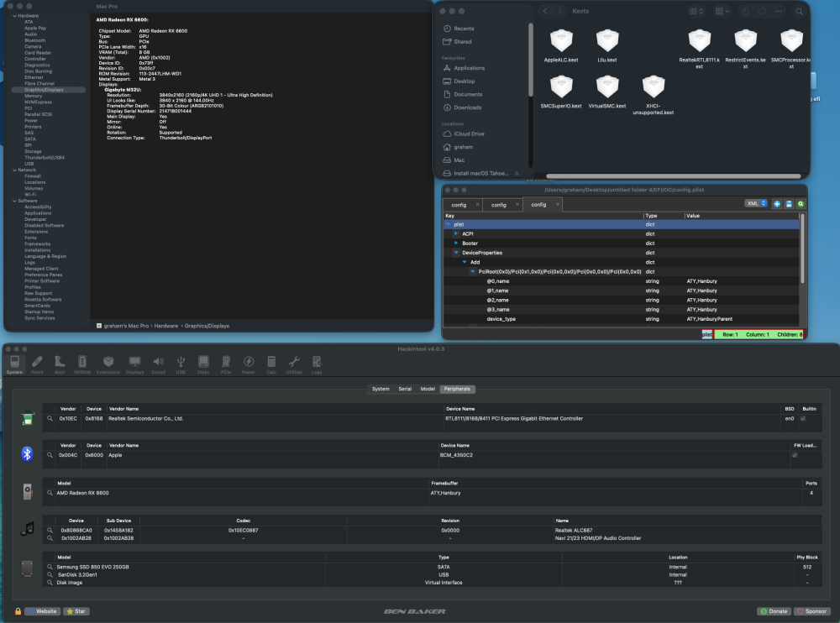This screenshot has height=623, width=840.
Task: Collapse the Hardware group in System Information
Action: coord(14,16)
